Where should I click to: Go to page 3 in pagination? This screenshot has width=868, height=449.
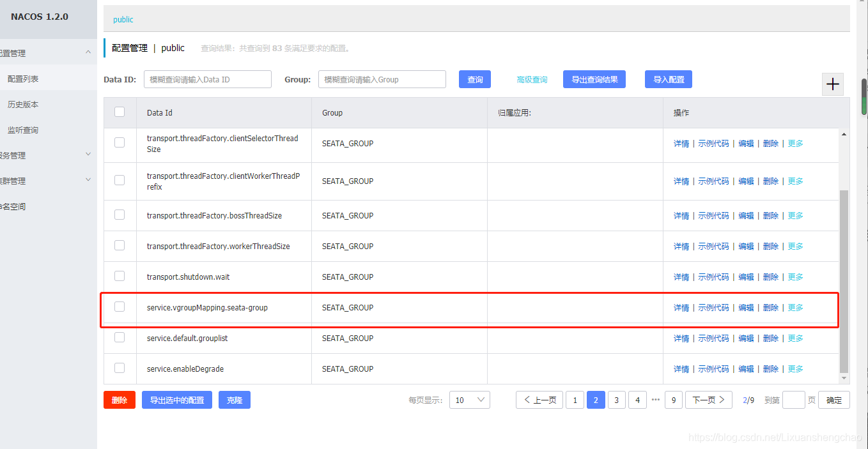point(616,400)
